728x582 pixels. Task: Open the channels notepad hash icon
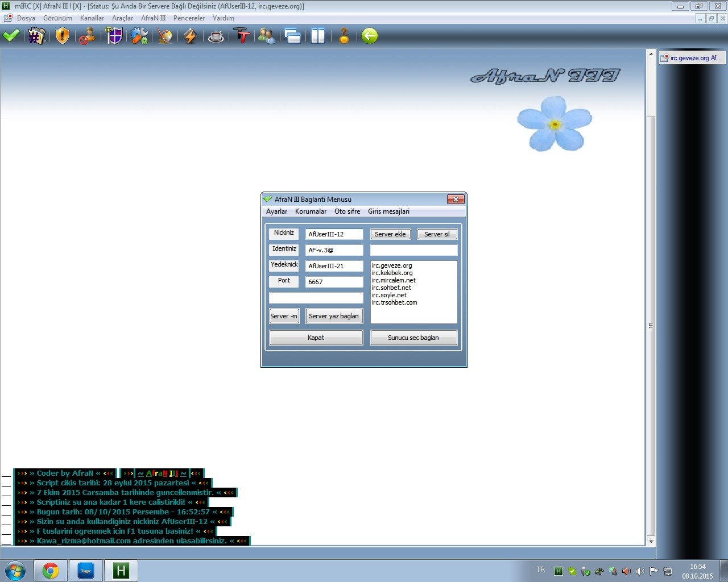click(x=37, y=36)
